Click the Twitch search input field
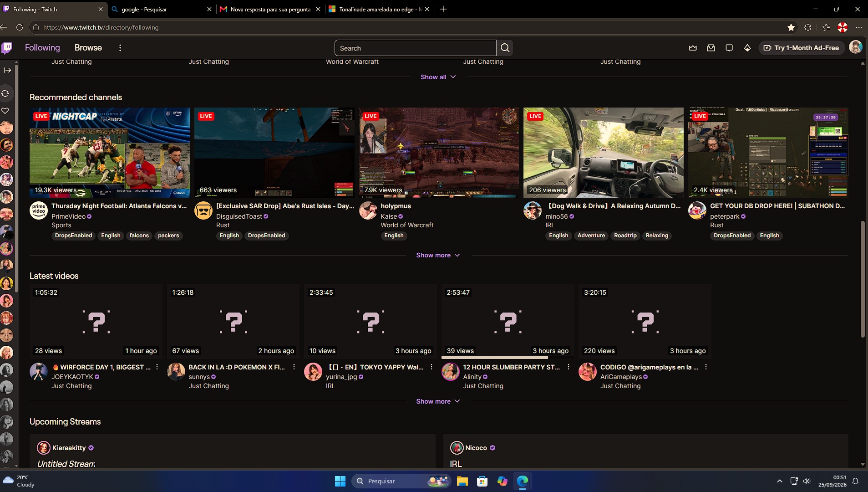The width and height of the screenshot is (868, 492). [415, 48]
